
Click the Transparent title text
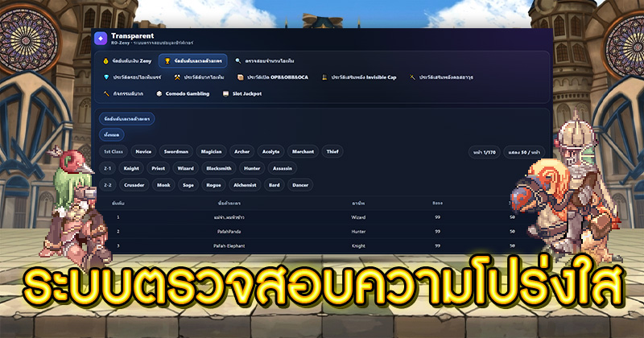(x=133, y=35)
